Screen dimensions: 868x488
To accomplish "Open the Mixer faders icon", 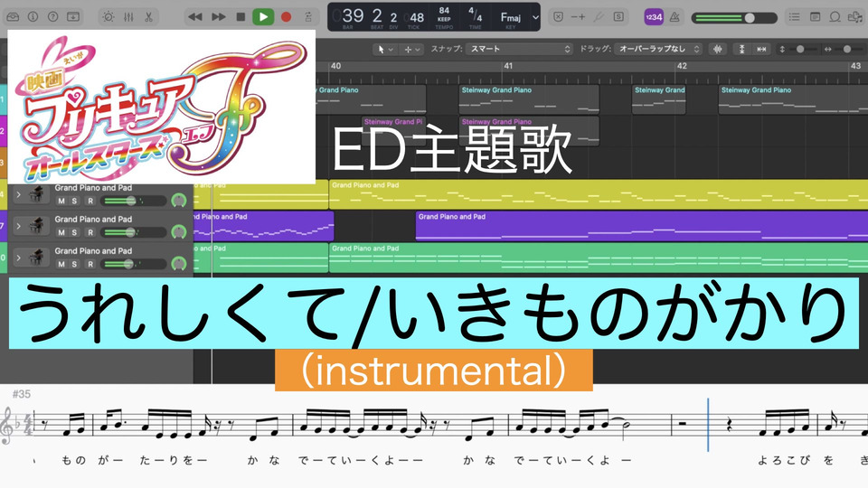I will click(x=128, y=17).
